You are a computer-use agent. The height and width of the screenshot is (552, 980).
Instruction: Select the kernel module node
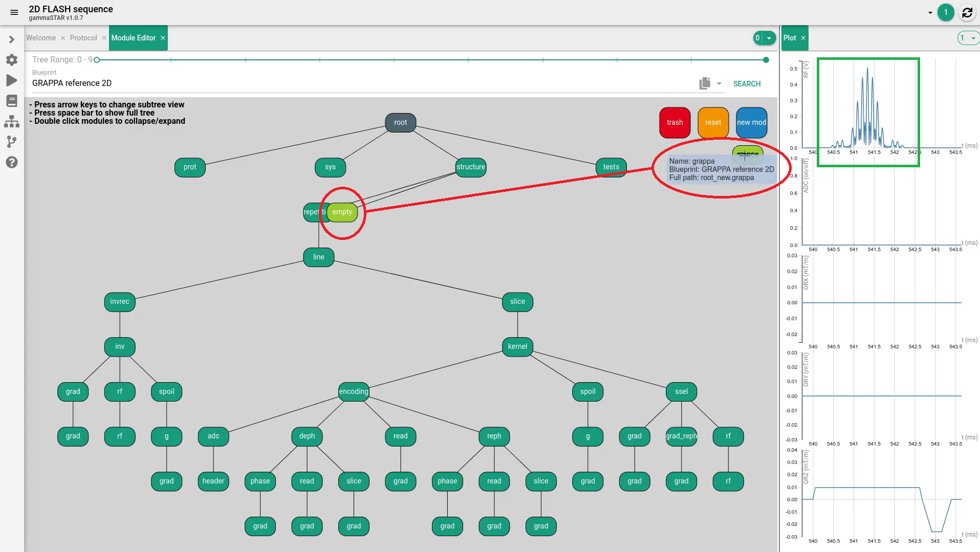coord(517,346)
